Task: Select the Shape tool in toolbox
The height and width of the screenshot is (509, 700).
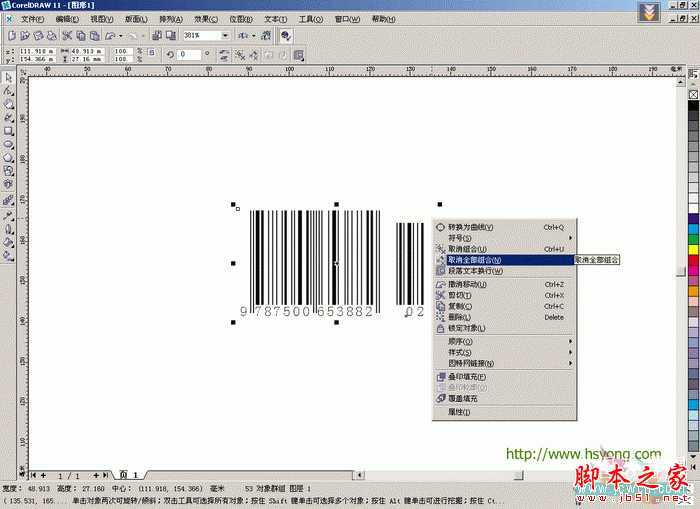Action: click(8, 91)
